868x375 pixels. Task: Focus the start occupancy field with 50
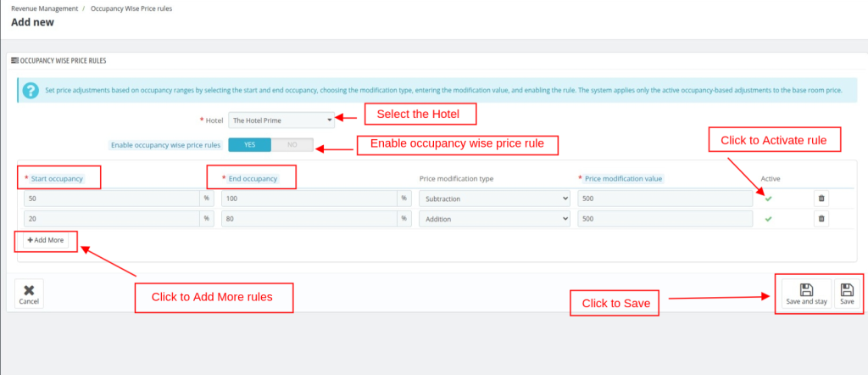(111, 198)
